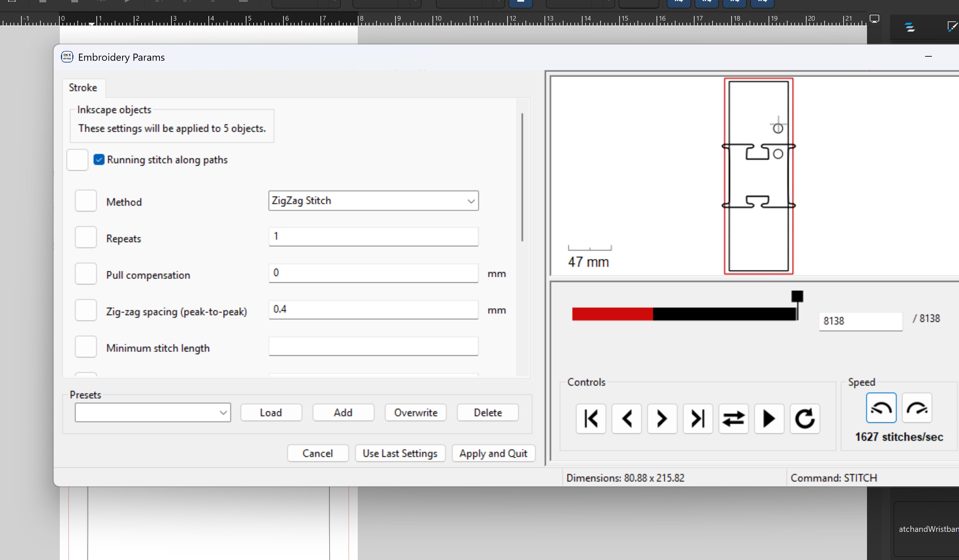
Task: Speed up simulation speed
Action: (x=917, y=408)
